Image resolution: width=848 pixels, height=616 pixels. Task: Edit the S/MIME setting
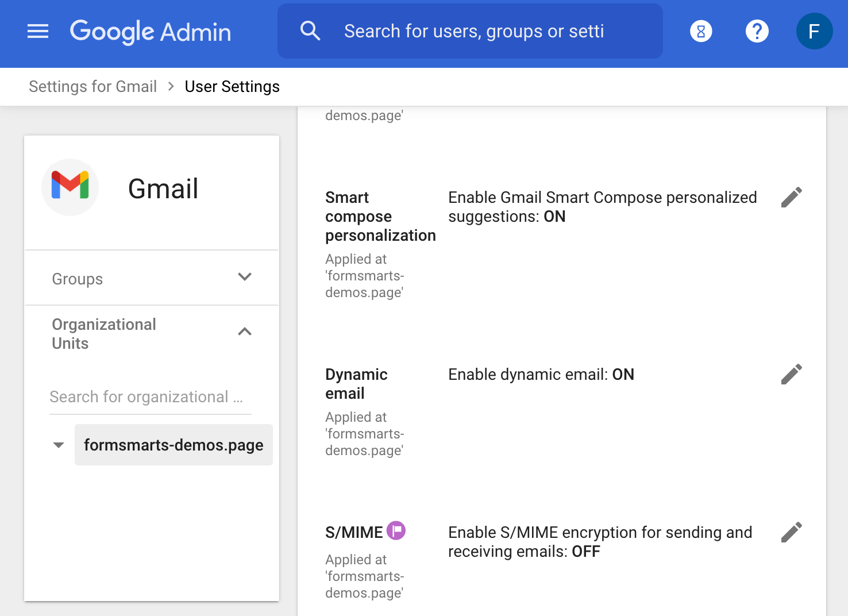tap(792, 532)
